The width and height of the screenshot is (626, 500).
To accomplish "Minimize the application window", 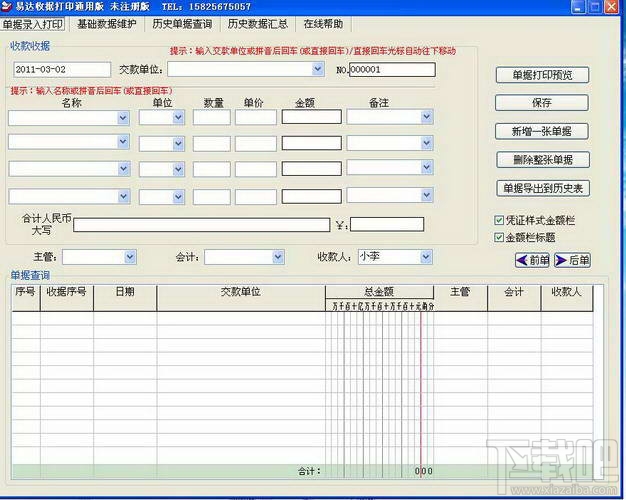I will coord(578,7).
